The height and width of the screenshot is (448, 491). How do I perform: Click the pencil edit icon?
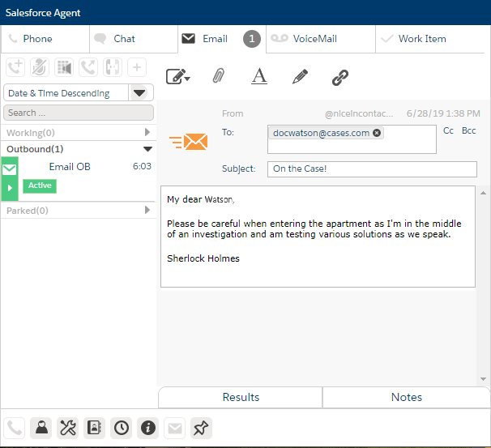[300, 76]
